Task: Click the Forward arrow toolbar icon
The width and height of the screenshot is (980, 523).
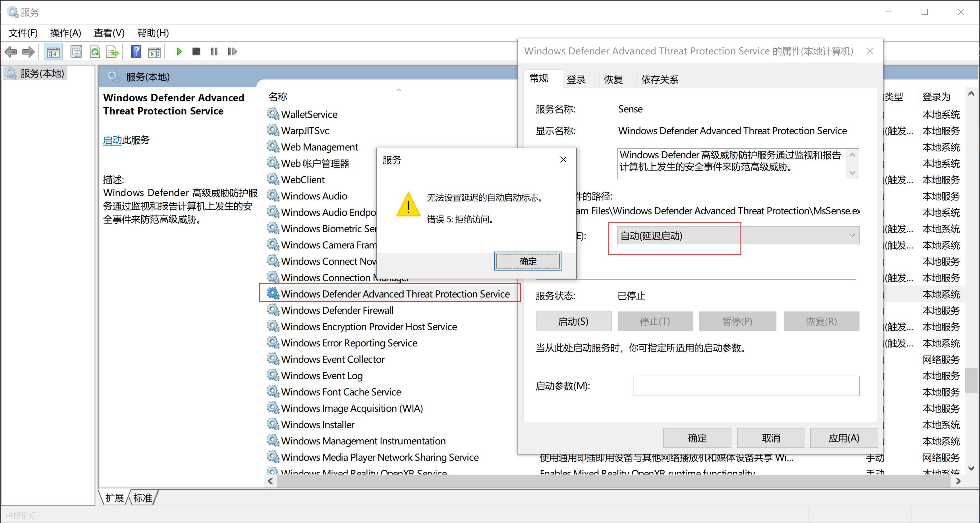Action: [x=29, y=52]
